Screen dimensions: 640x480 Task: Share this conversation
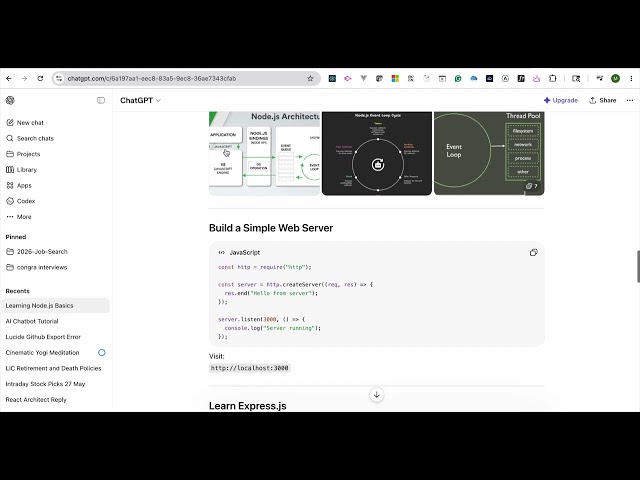(x=602, y=100)
